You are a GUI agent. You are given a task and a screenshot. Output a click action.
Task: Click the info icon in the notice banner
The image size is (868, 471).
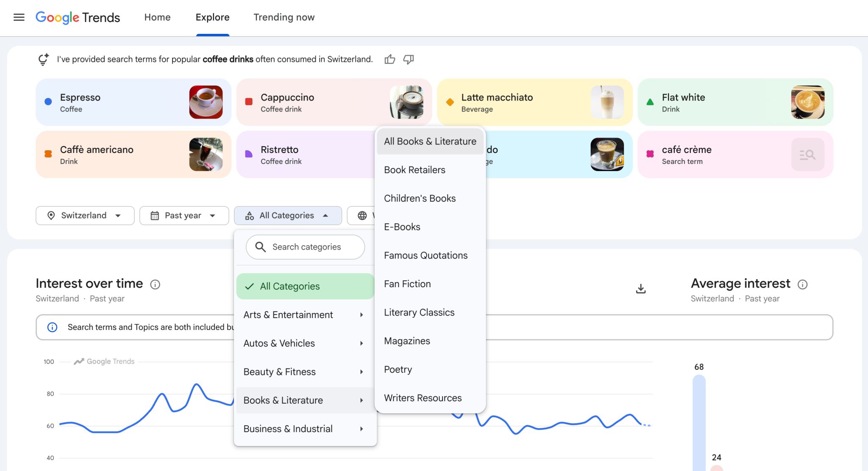tap(52, 327)
